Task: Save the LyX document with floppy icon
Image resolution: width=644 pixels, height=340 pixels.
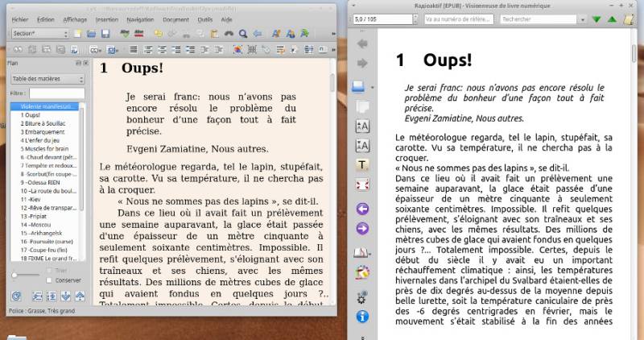Action: click(x=105, y=34)
